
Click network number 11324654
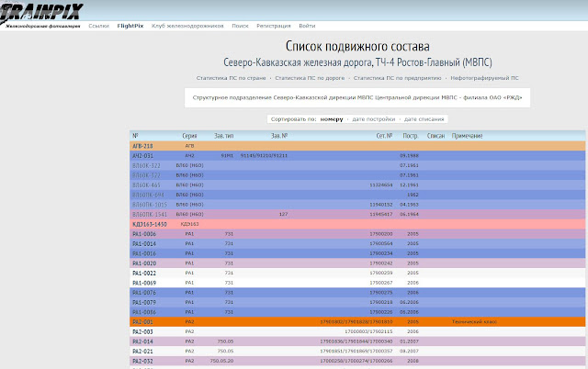[x=381, y=185]
